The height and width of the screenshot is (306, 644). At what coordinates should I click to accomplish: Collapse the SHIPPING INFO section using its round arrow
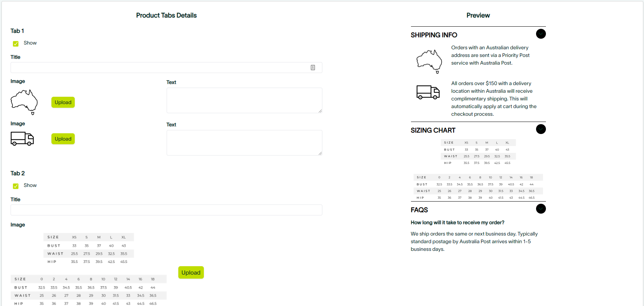(541, 34)
